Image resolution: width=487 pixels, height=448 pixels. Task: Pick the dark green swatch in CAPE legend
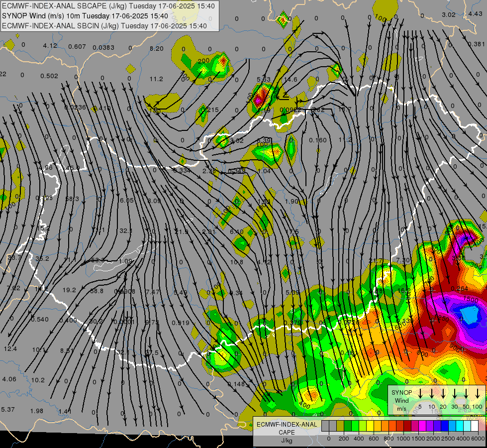[x=348, y=426]
